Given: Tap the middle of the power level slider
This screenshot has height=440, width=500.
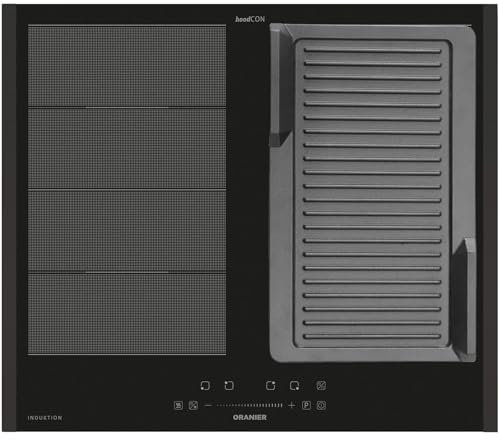Looking at the screenshot, I should (250, 405).
